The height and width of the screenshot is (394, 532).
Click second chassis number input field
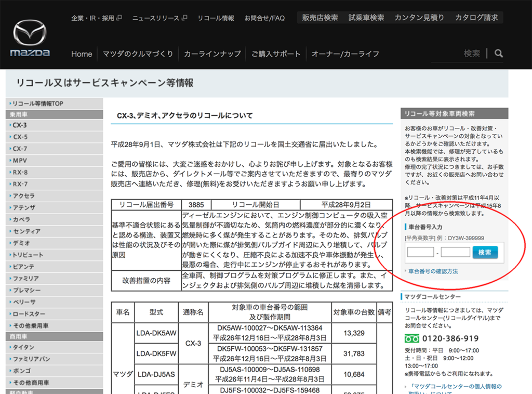point(455,252)
